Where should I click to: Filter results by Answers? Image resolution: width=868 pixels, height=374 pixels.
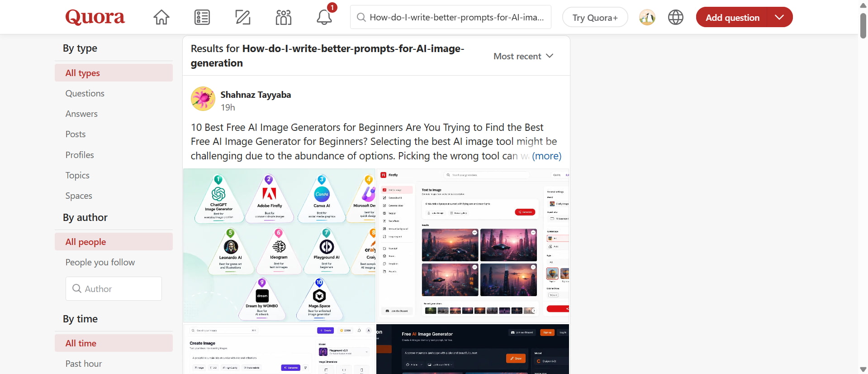click(x=81, y=114)
